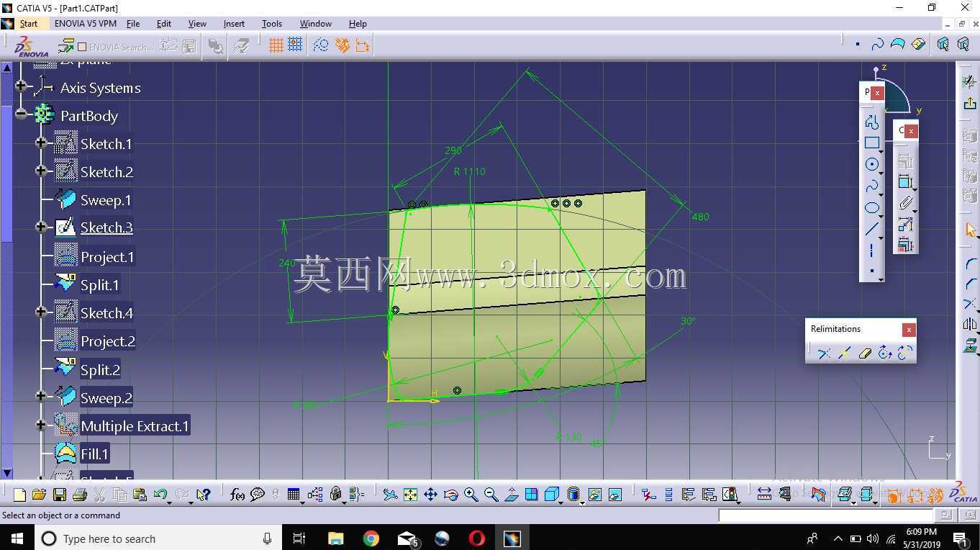
Task: Expand the Axis Systems tree node
Action: click(21, 87)
